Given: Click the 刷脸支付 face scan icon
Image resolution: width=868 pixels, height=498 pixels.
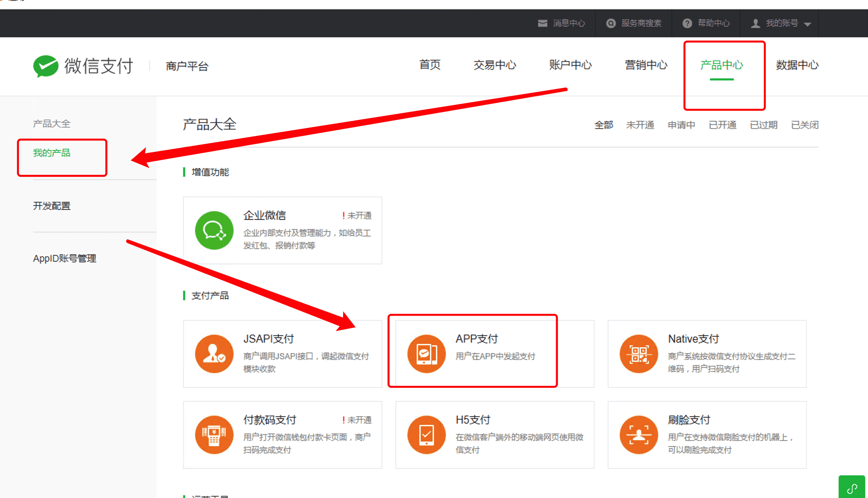Looking at the screenshot, I should [x=639, y=435].
